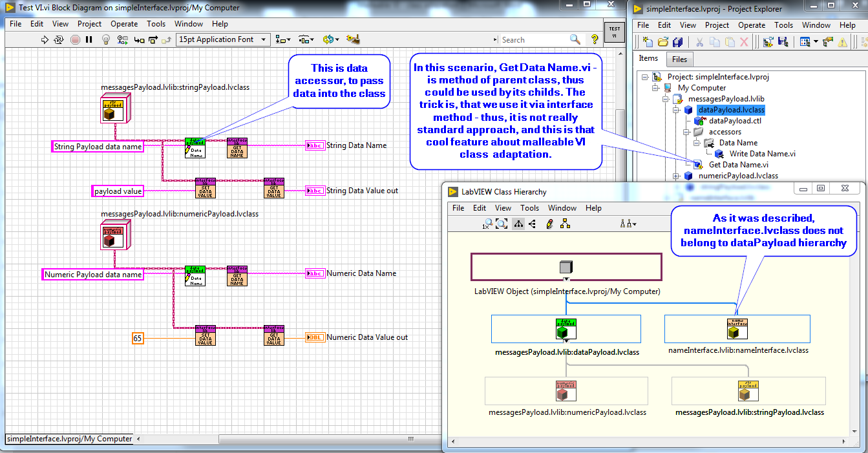Click the Pause button

90,40
